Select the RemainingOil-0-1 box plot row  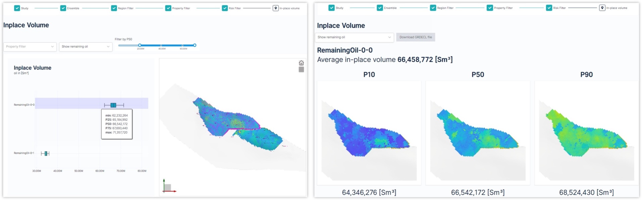(45, 153)
